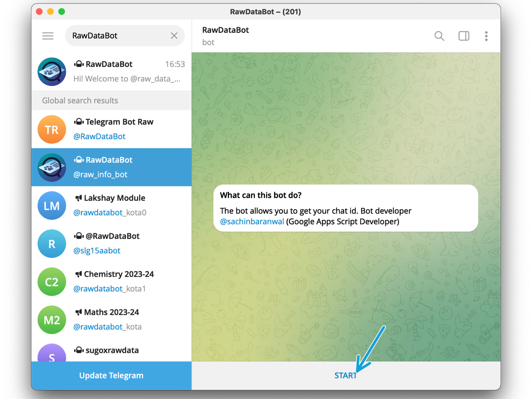This screenshot has height=399, width=532.
Task: Select the Maths 2023-24 channel avatar
Action: pyautogui.click(x=52, y=320)
